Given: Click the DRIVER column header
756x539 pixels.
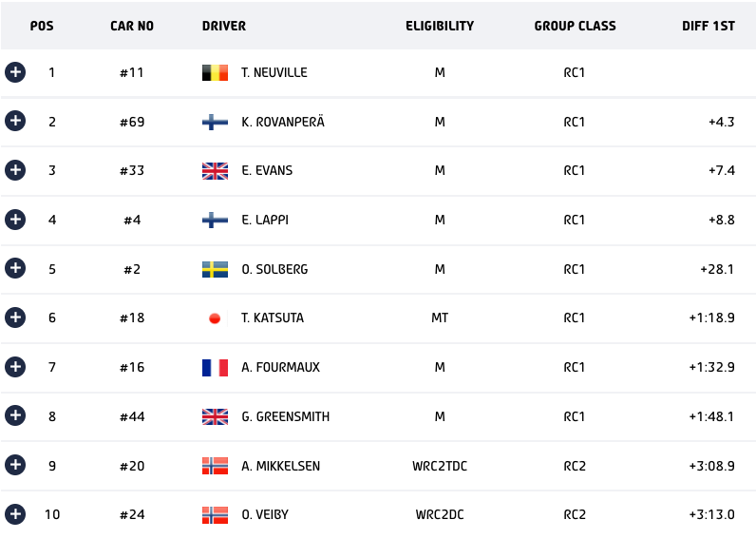Looking at the screenshot, I should 224,26.
